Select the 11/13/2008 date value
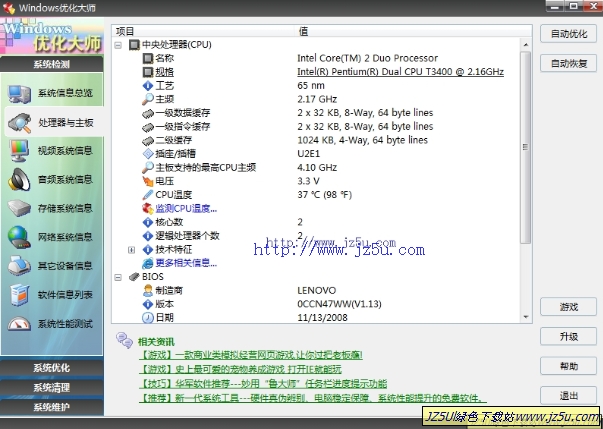603x429 pixels. pyautogui.click(x=322, y=318)
